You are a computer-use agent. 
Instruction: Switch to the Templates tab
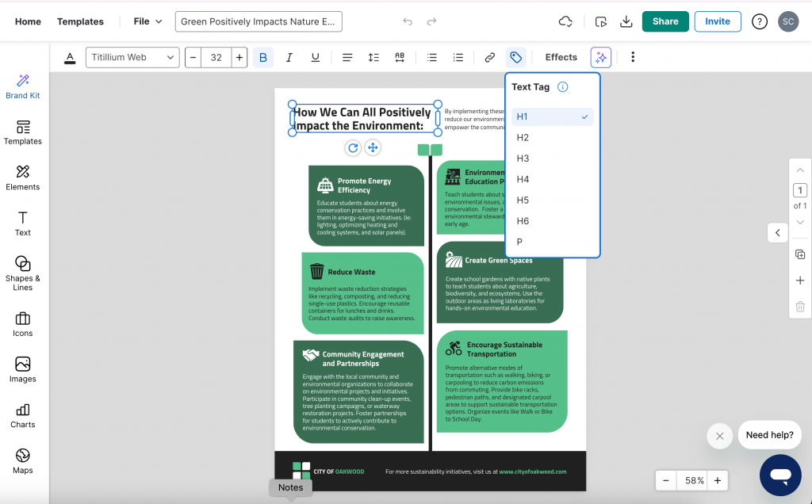point(80,21)
